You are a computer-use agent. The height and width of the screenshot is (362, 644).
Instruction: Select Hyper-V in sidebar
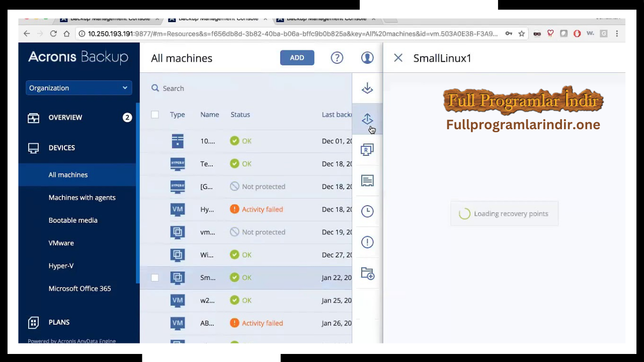pos(61,265)
